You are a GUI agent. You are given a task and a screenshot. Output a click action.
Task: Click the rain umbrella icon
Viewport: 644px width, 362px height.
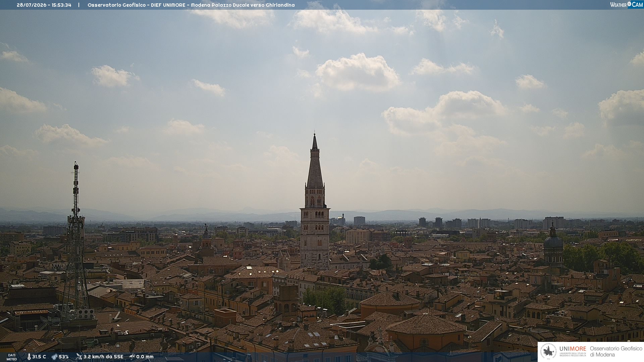pyautogui.click(x=132, y=357)
